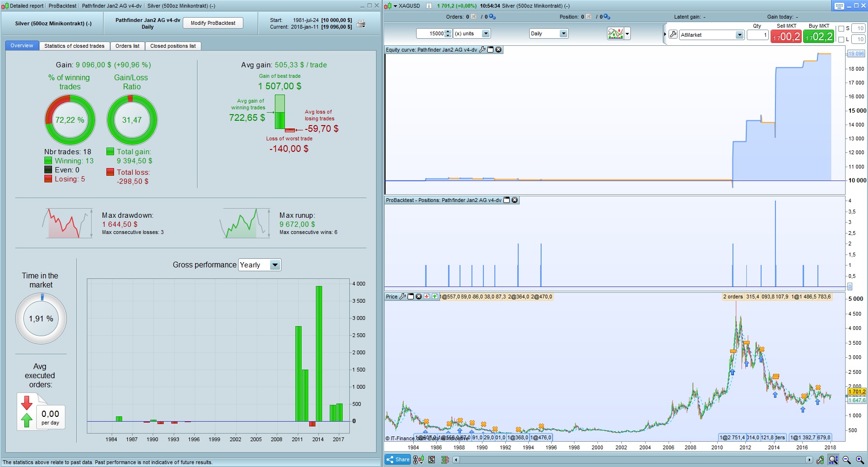Image resolution: width=868 pixels, height=467 pixels.
Task: Open the indicators and trading systems icon
Action: click(x=616, y=33)
